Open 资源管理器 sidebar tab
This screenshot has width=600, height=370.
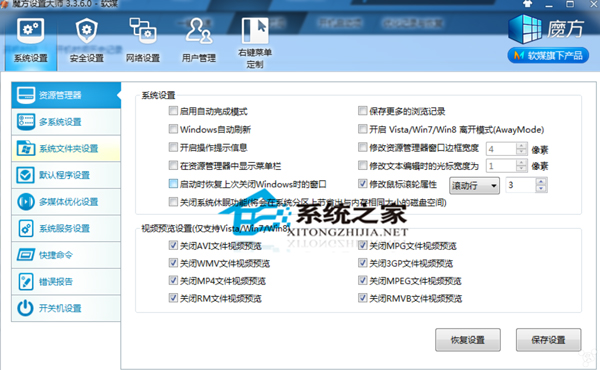coord(66,95)
